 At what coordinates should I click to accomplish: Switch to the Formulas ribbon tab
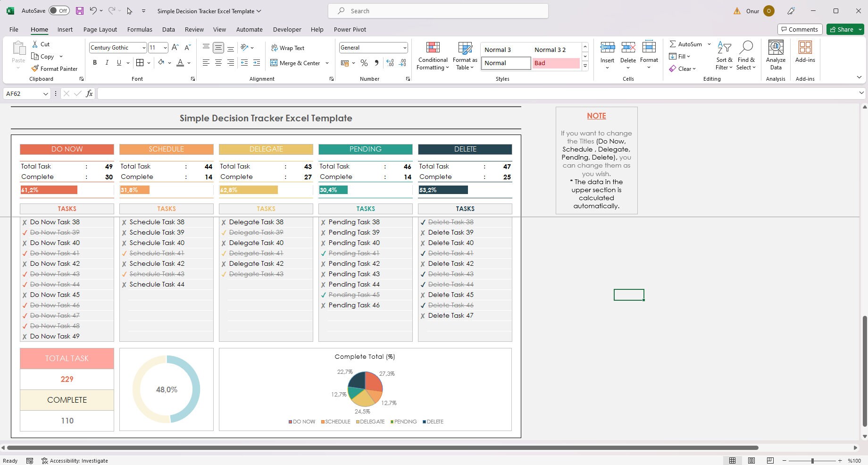pos(139,29)
